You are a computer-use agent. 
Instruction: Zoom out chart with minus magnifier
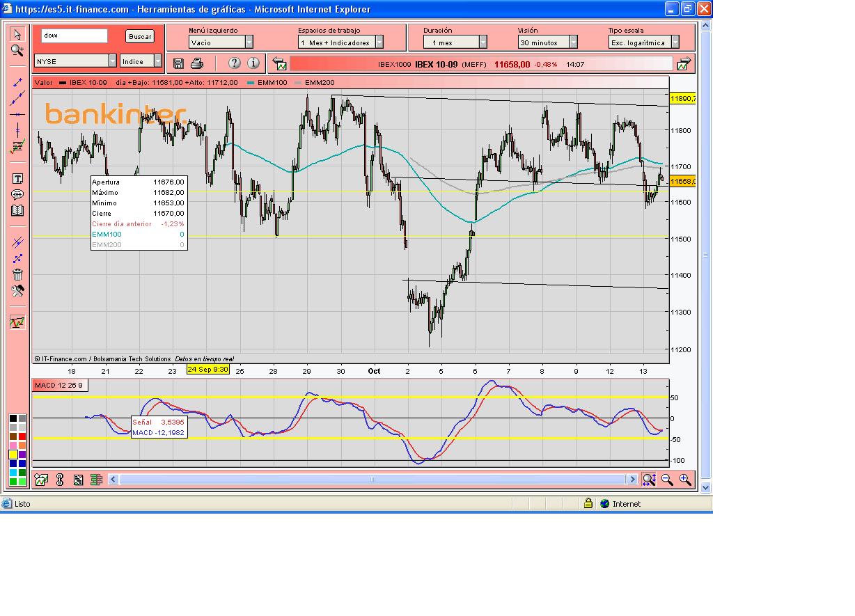(x=667, y=480)
